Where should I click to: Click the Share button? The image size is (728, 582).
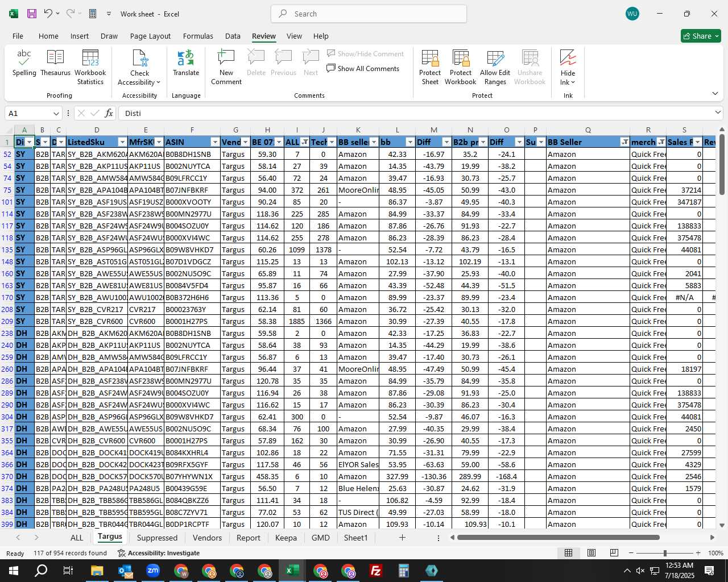[701, 36]
